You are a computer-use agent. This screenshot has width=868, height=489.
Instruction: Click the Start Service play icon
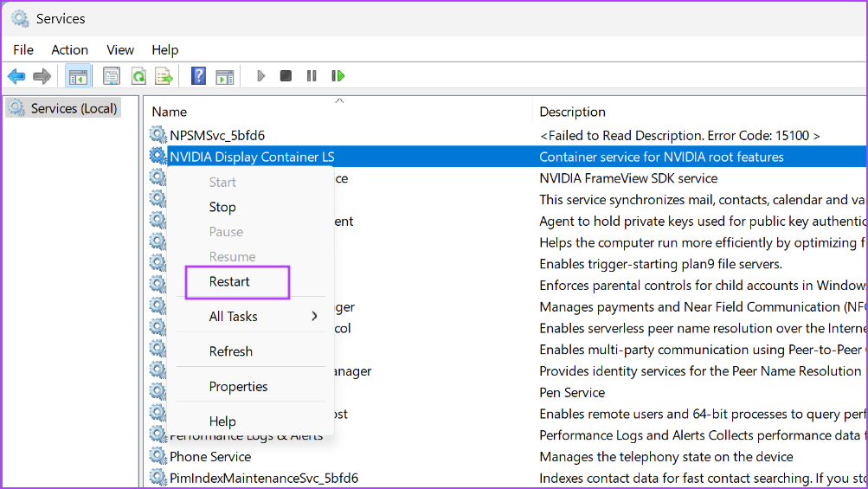(x=260, y=76)
